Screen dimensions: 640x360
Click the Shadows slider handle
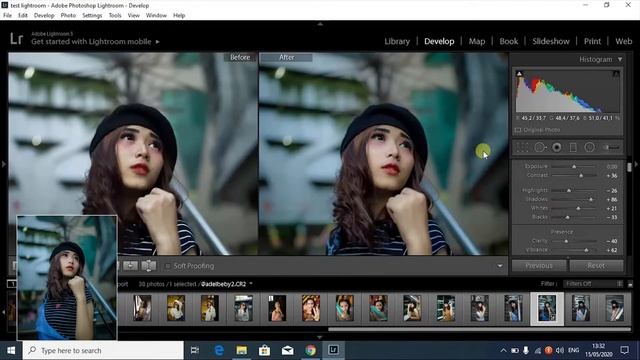coord(591,200)
